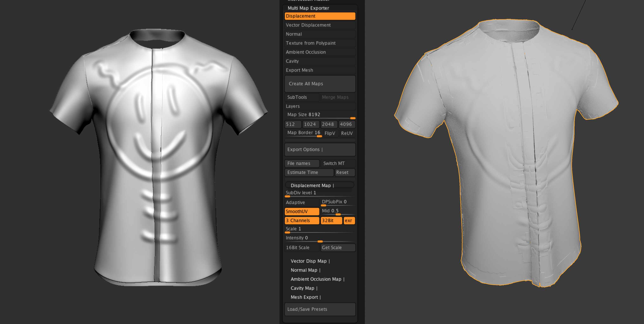644x324 pixels.
Task: Open the Load/Save Presets option
Action: (320, 309)
